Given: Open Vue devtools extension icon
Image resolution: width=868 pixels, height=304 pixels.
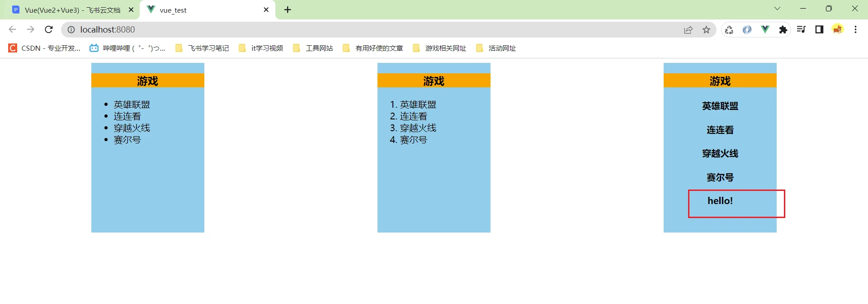Looking at the screenshot, I should 765,30.
